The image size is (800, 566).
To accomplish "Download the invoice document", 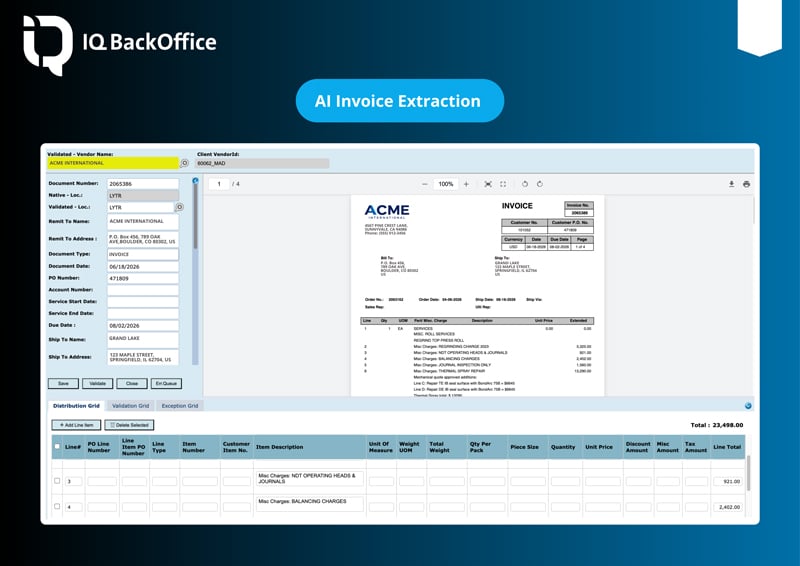I will point(731,184).
